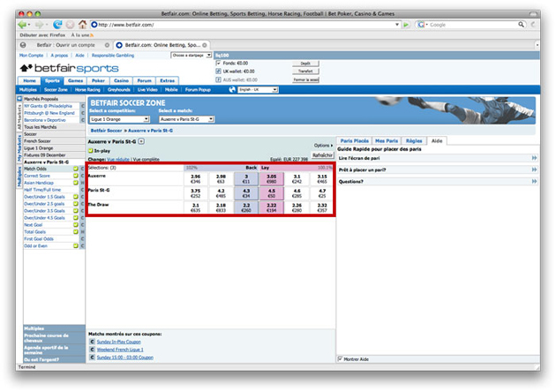Screen dimensions: 556x392
Task: Open the Poker main tab
Action: [x=98, y=80]
